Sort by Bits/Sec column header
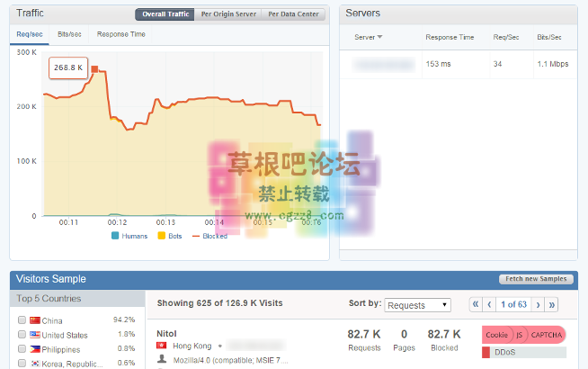This screenshot has width=588, height=369. coord(549,37)
